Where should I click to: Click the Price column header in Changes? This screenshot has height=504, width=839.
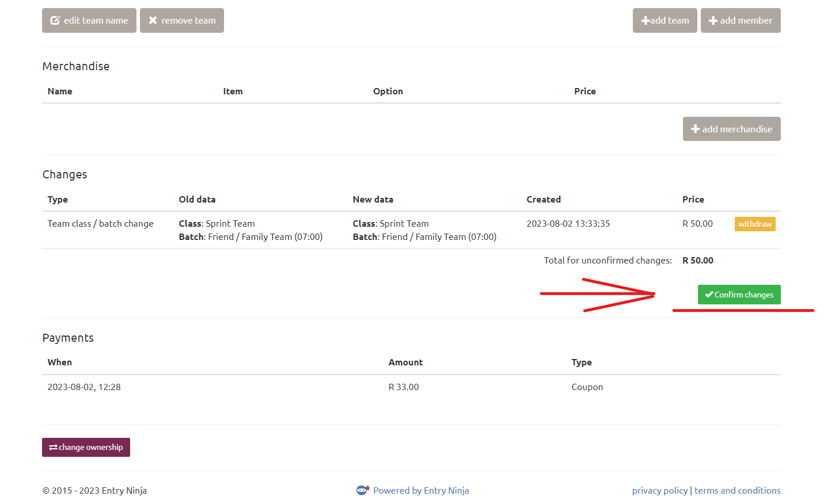pyautogui.click(x=693, y=200)
